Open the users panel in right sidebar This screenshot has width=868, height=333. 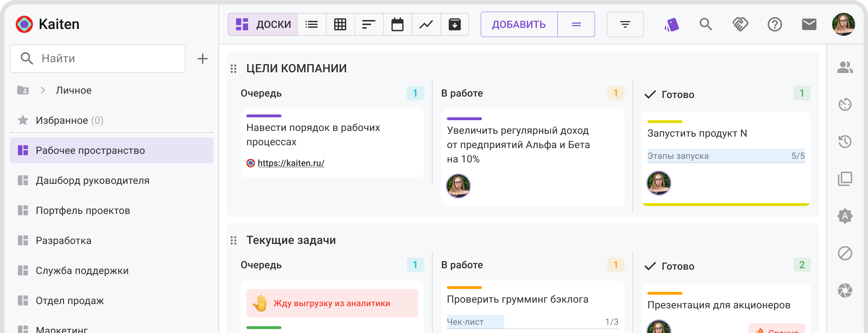point(845,67)
